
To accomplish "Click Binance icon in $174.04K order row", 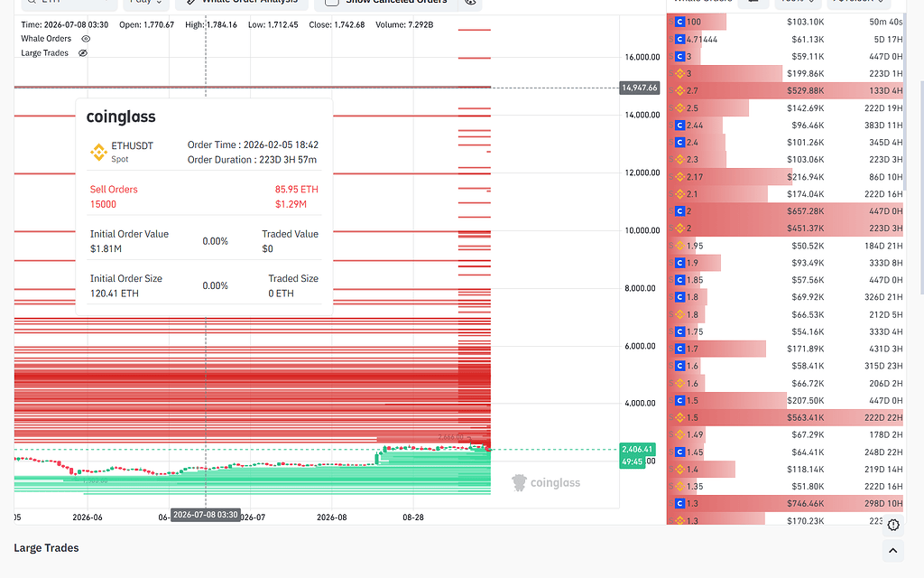I will pos(679,194).
